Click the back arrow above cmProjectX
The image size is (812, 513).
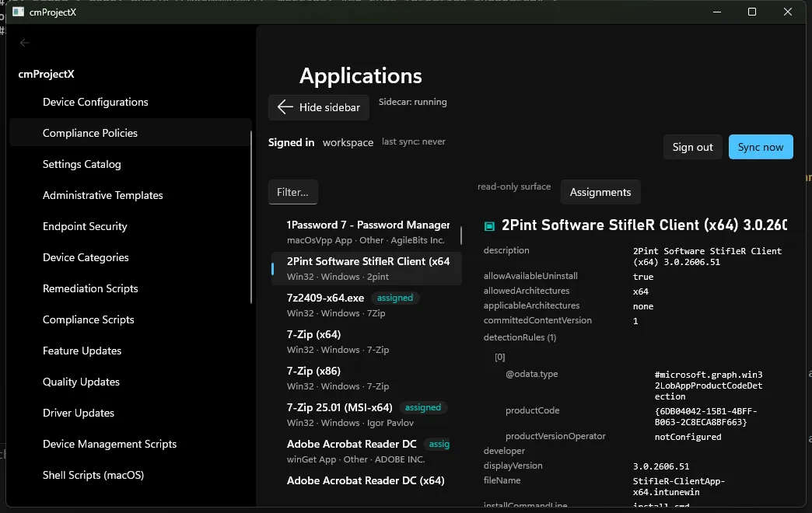[x=24, y=43]
